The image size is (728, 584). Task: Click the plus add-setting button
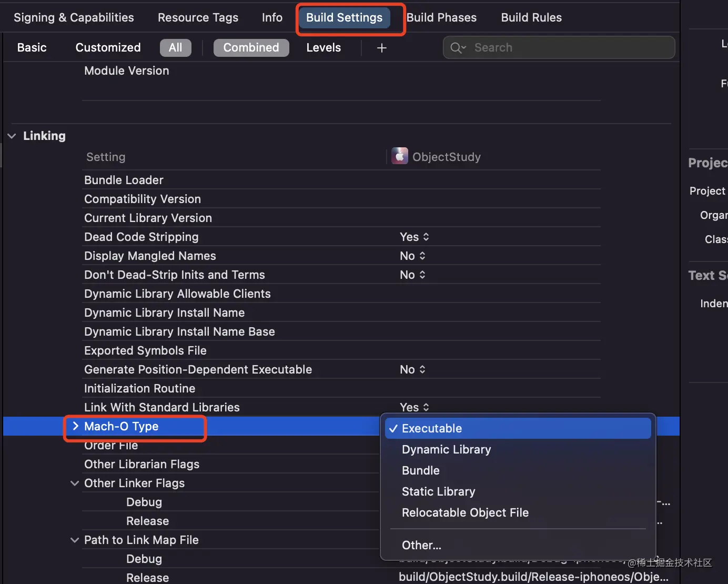382,48
